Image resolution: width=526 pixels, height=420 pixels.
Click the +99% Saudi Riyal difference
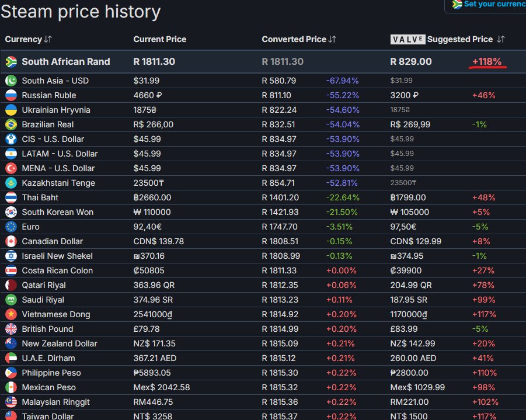[484, 300]
